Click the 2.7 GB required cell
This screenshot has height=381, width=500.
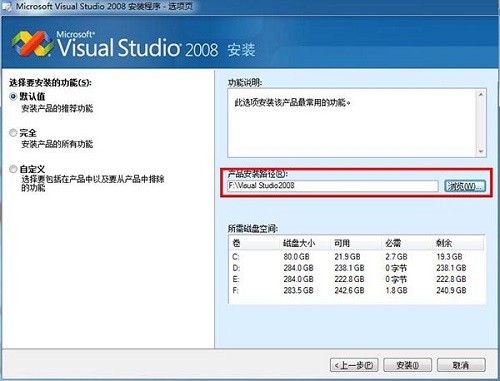(396, 257)
